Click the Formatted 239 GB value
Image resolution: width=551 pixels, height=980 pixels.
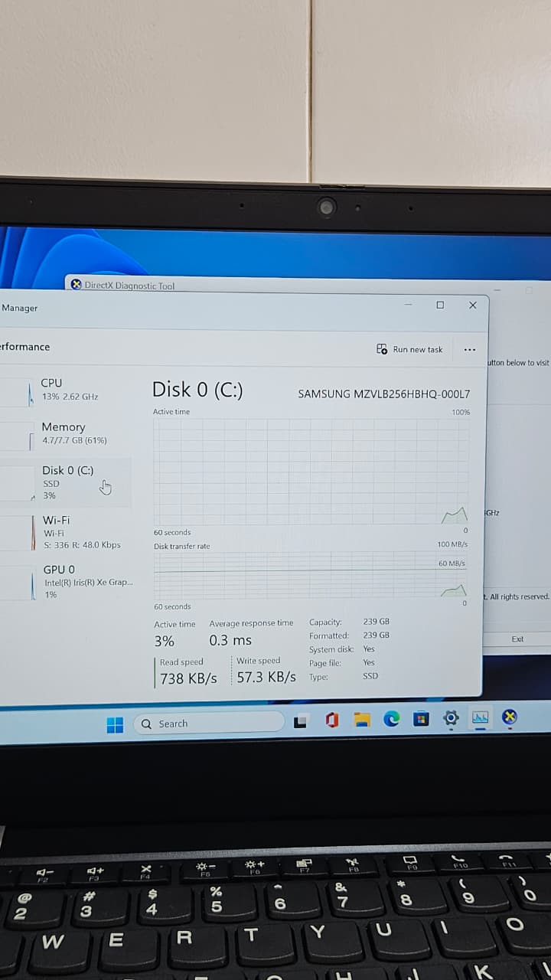(376, 635)
